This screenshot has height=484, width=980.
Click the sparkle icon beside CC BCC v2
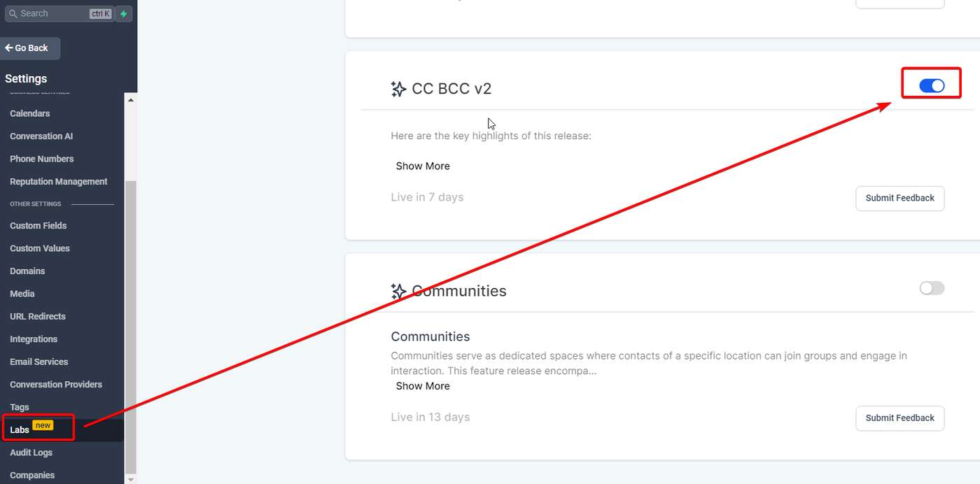point(398,89)
